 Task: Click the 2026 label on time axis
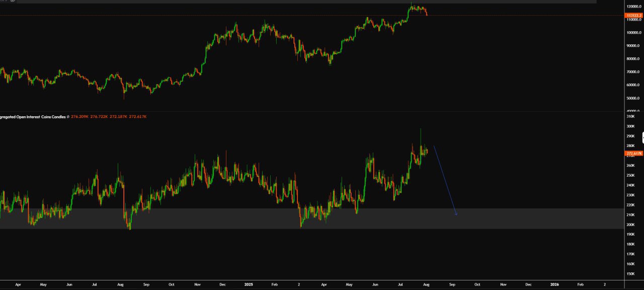(554, 284)
